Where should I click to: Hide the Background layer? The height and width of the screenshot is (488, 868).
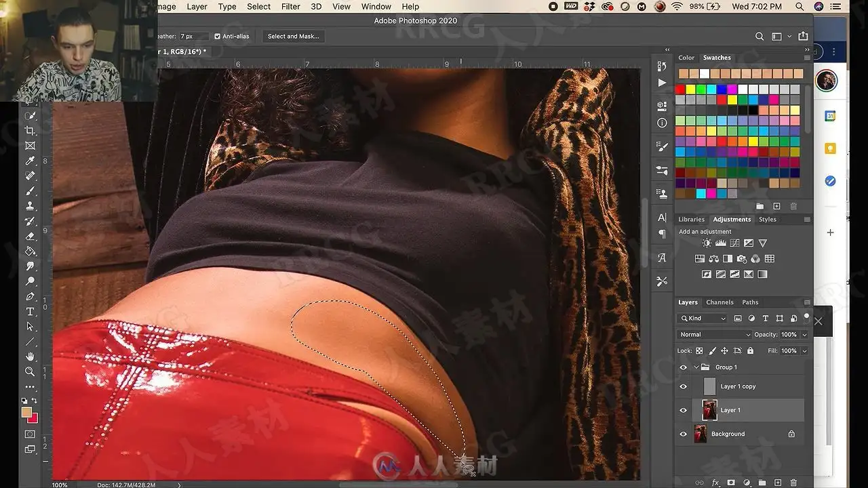click(x=684, y=434)
